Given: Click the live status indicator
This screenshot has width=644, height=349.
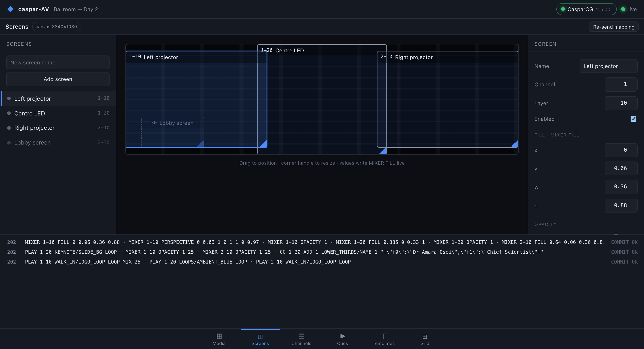Looking at the screenshot, I should (x=629, y=9).
